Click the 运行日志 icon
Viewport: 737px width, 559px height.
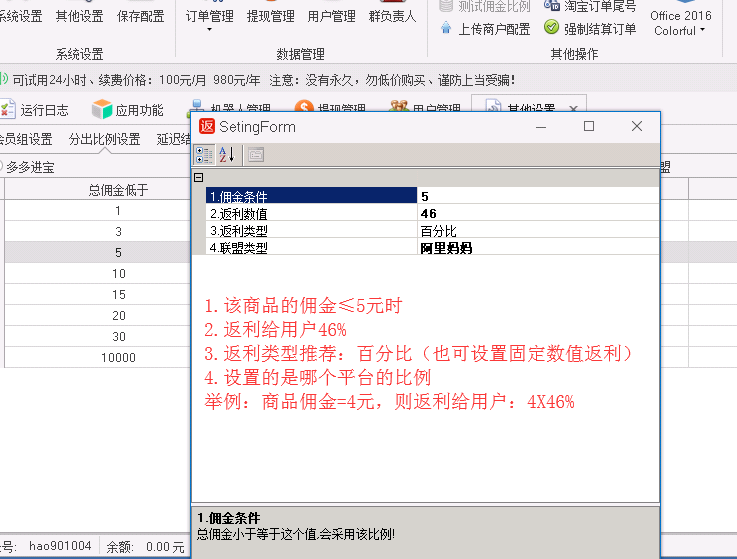[7, 109]
